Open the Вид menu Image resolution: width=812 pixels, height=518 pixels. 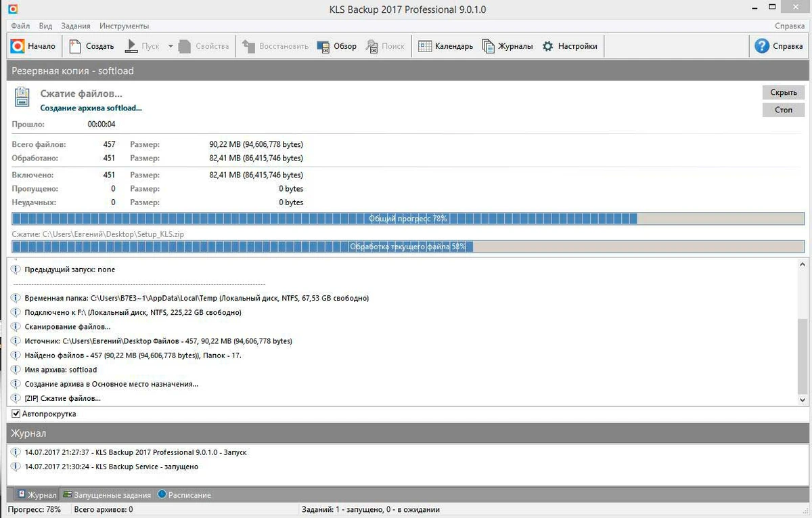45,26
